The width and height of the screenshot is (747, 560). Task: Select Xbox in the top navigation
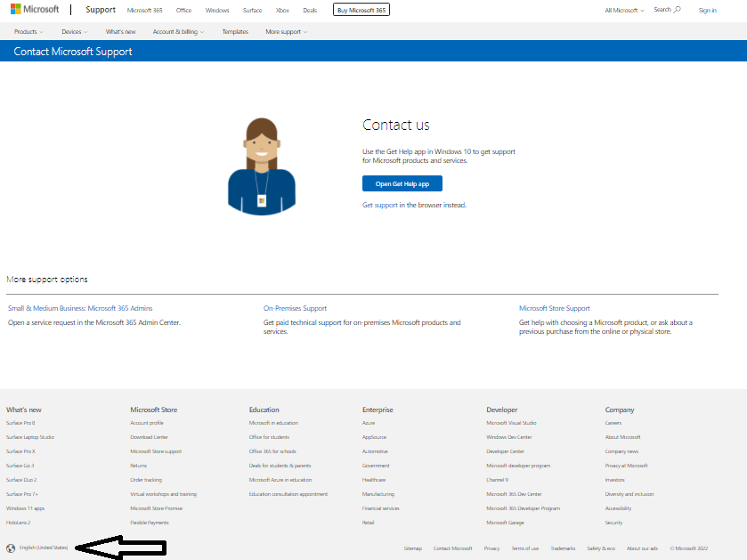[282, 10]
